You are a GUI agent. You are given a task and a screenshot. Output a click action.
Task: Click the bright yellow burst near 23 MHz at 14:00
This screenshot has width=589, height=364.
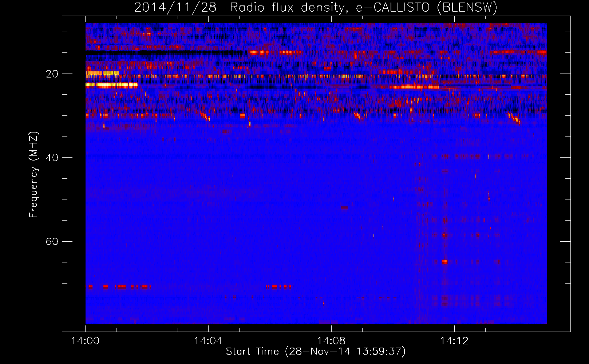click(112, 86)
